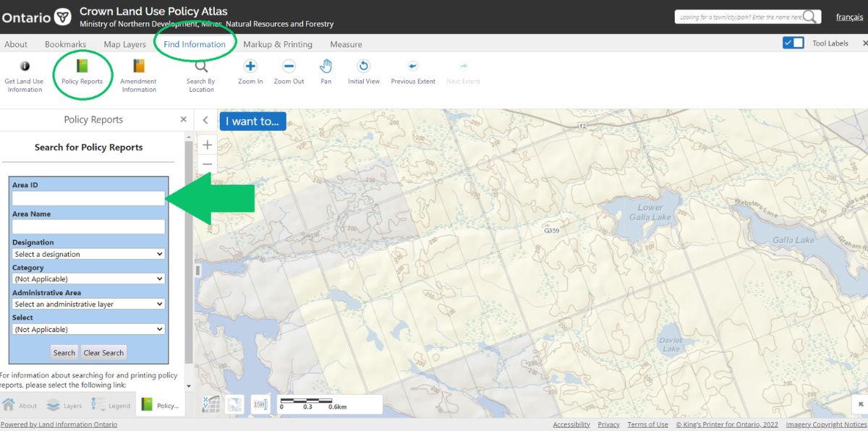Open the Bookmarks tab

point(65,44)
